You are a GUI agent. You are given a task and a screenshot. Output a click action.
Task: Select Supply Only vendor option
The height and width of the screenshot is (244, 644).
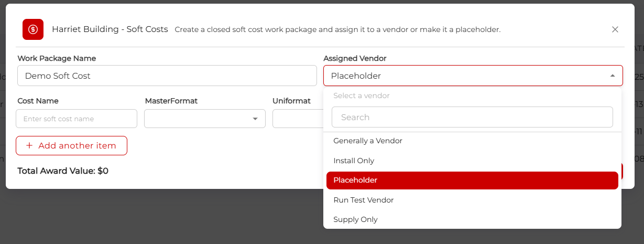coord(472,219)
